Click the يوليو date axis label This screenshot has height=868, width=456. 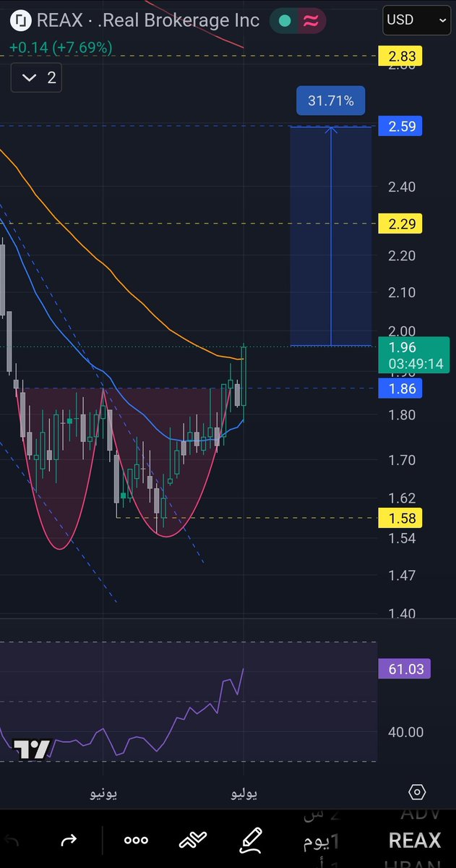tap(244, 793)
